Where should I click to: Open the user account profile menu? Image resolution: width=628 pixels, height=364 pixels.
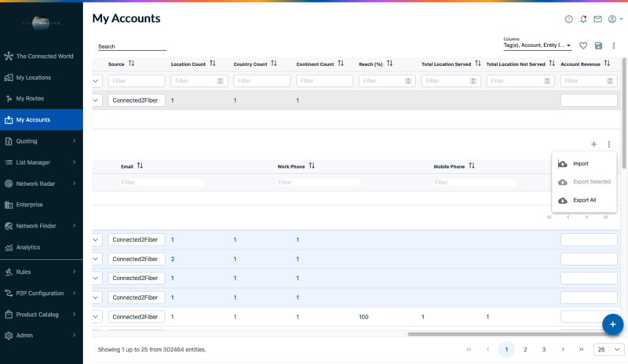point(615,19)
